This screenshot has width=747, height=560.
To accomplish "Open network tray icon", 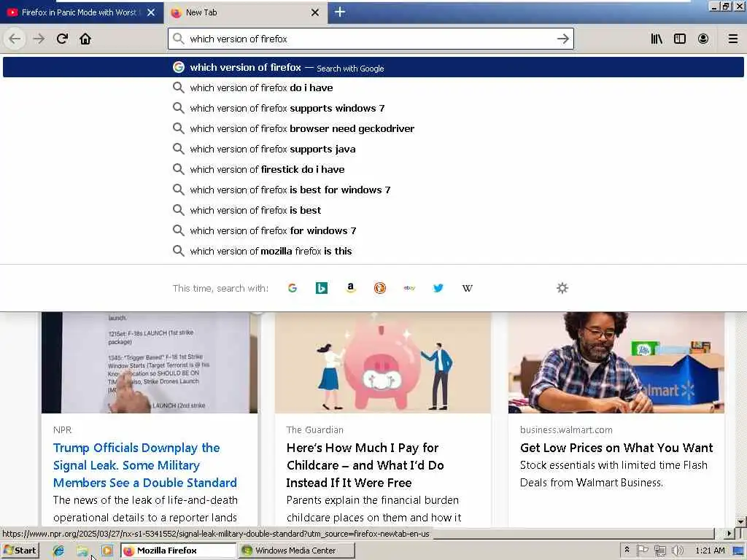I will [x=659, y=551].
